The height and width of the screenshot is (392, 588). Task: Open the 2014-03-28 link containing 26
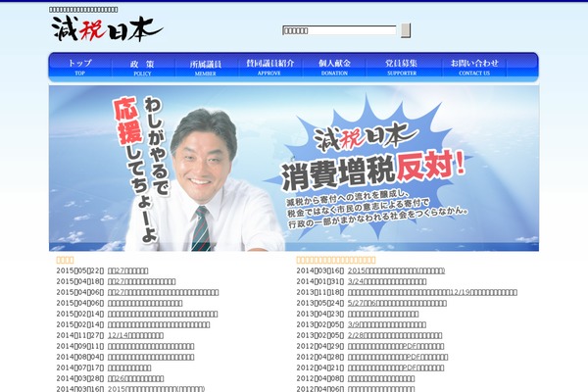pyautogui.click(x=136, y=379)
